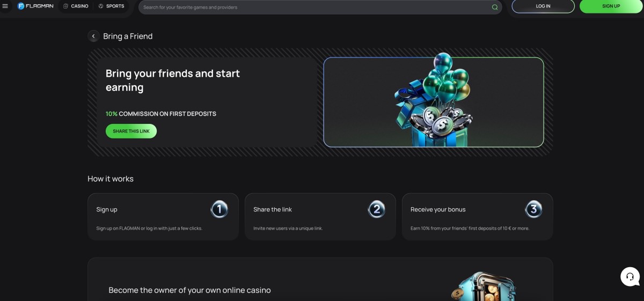
Task: Click the "Receive your bonus" card title
Action: 438,209
